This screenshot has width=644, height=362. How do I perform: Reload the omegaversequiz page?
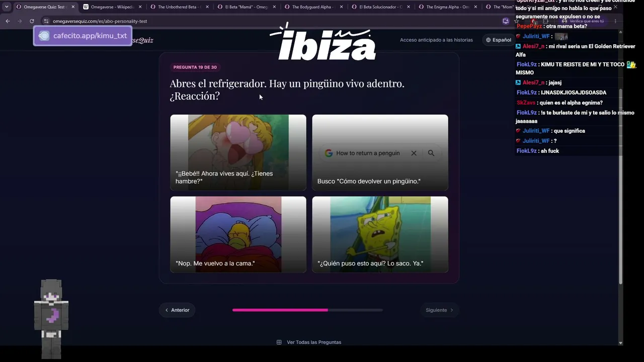32,21
